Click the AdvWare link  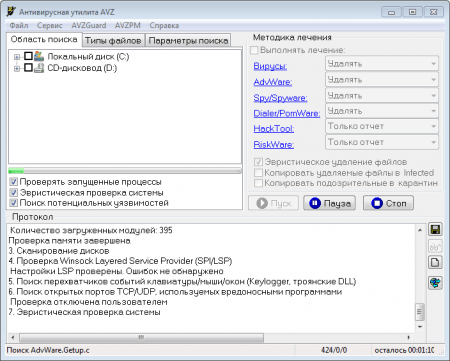point(273,82)
